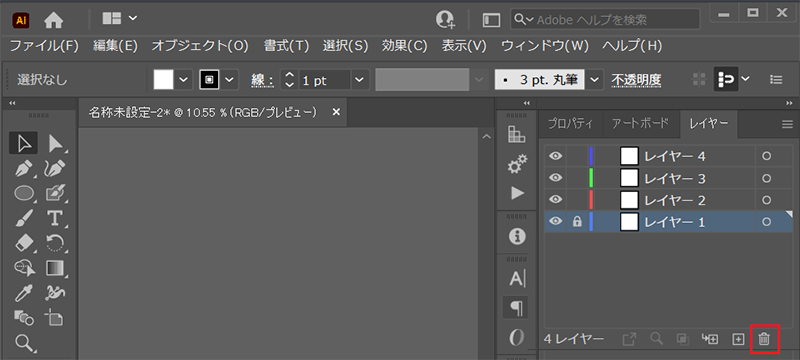Image resolution: width=800 pixels, height=360 pixels.
Task: Open the ファイル(F) menu
Action: [x=44, y=46]
